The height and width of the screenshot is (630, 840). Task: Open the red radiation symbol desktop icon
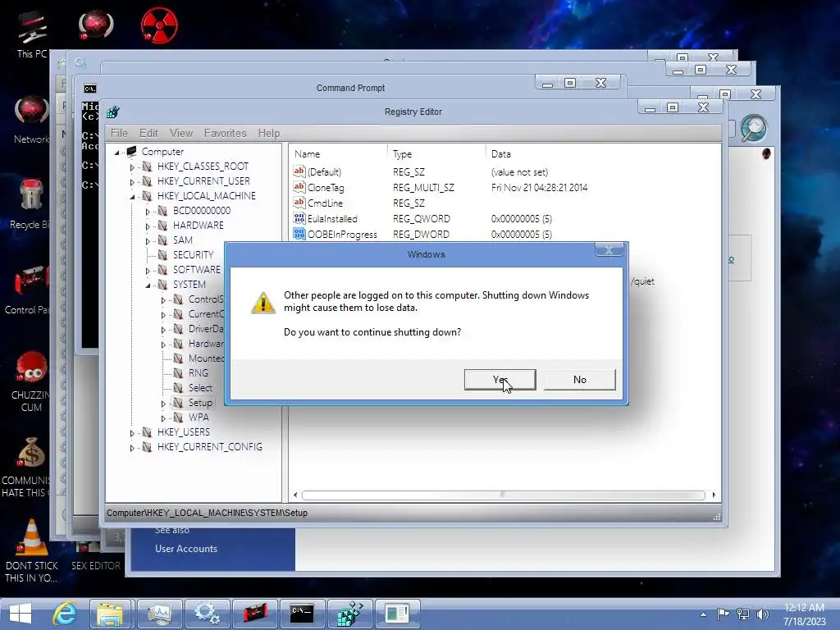click(x=159, y=25)
